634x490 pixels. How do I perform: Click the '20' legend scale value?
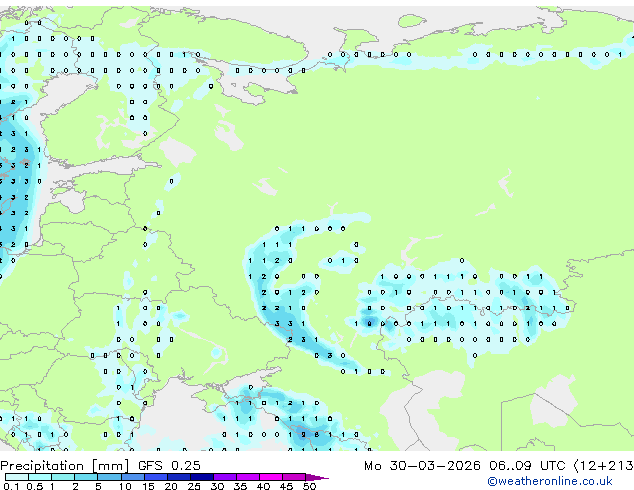[x=171, y=486]
